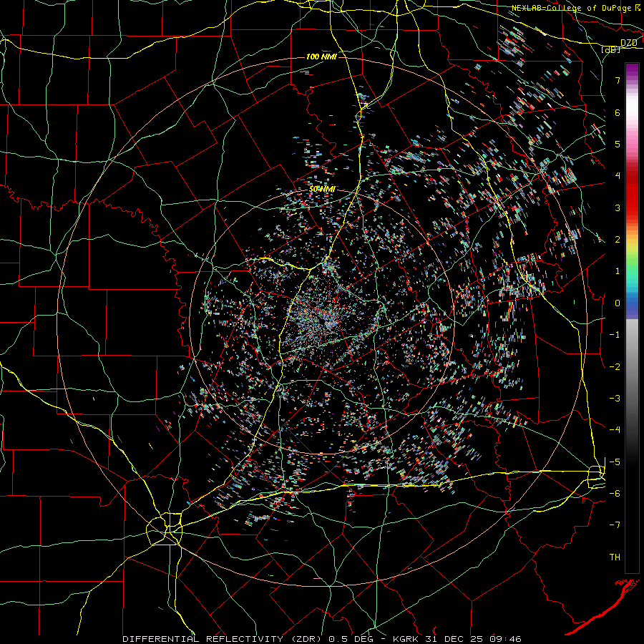Click the "3" value on the color scale

[618, 208]
